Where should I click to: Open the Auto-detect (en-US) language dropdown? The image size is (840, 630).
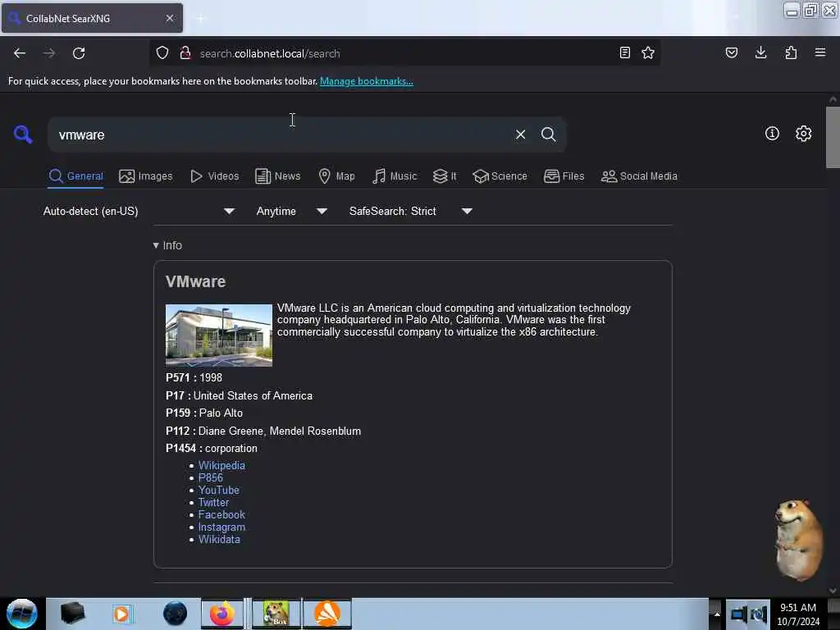tap(139, 211)
